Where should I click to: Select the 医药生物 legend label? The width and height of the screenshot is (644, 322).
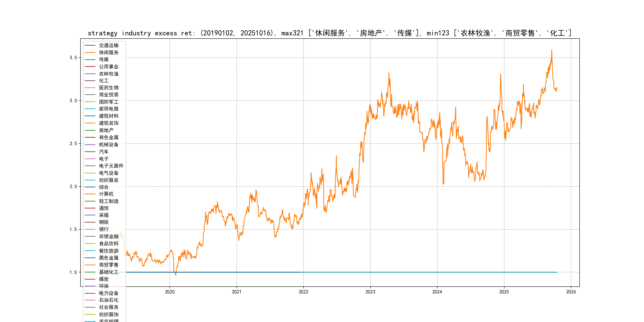click(x=109, y=88)
